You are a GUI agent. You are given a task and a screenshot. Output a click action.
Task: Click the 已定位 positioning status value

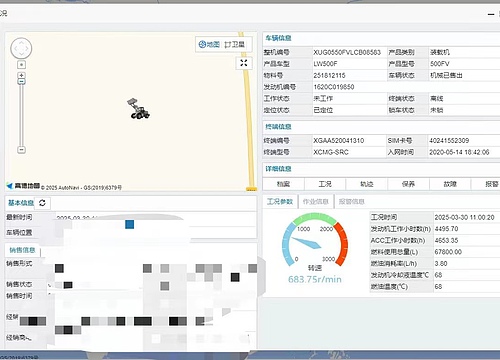pyautogui.click(x=323, y=110)
